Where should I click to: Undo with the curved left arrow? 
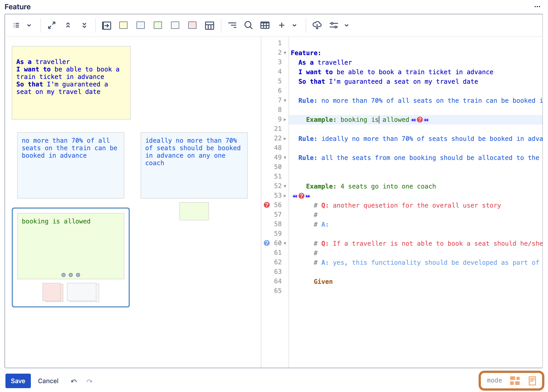(74, 381)
